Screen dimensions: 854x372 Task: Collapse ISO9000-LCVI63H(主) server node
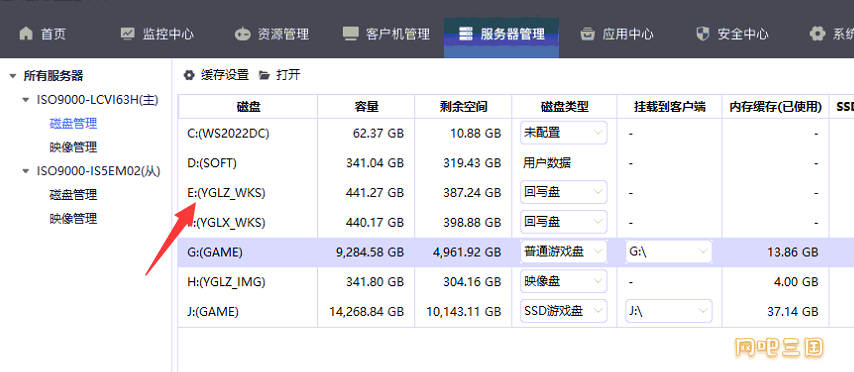tap(26, 100)
